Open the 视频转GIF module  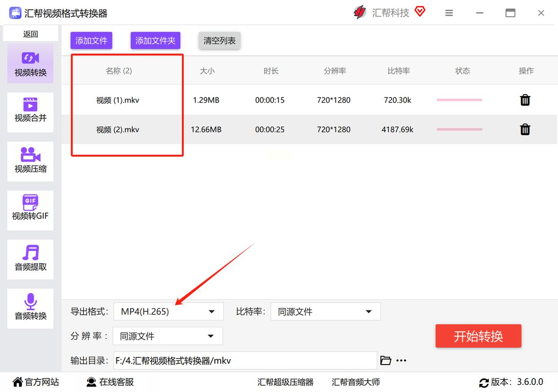pyautogui.click(x=30, y=210)
